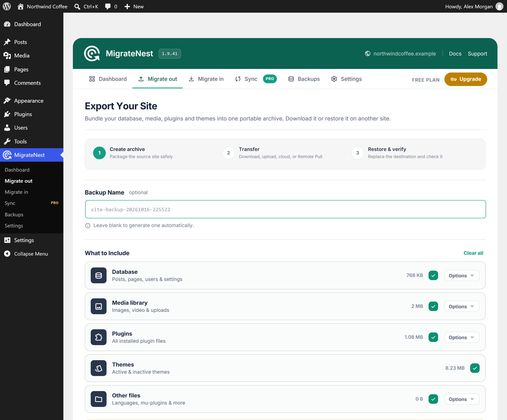Open Appearance in the sidebar
Screen dimensions: 507x420
pos(32,101)
